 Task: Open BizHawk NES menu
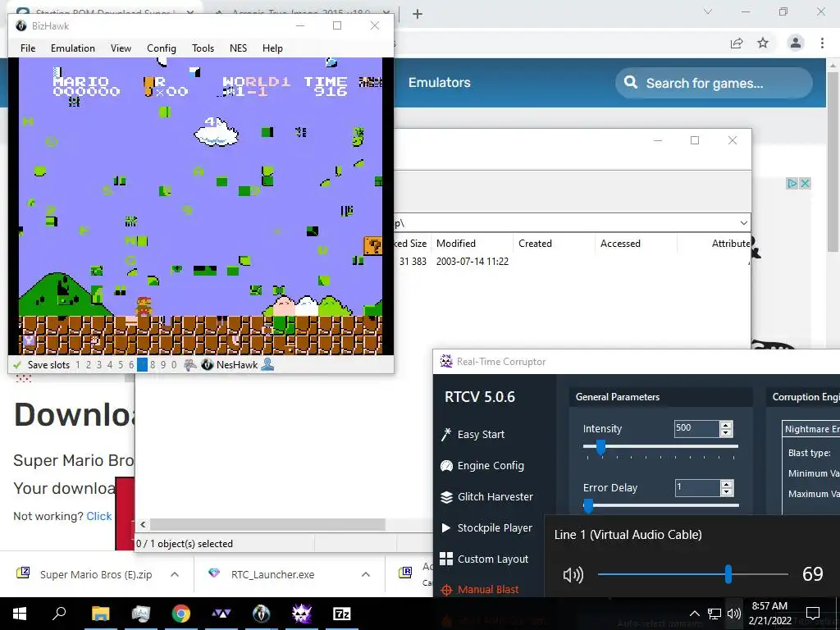point(239,48)
